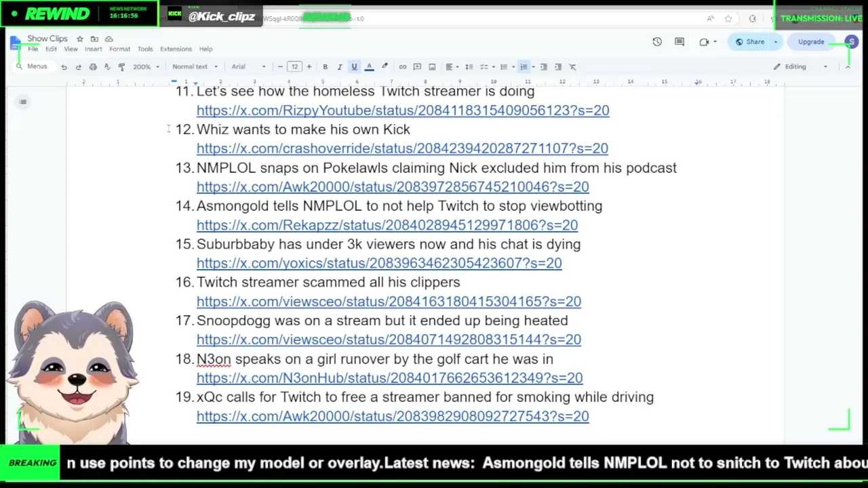Open the Rekapzz status link
The image size is (868, 488).
[387, 225]
